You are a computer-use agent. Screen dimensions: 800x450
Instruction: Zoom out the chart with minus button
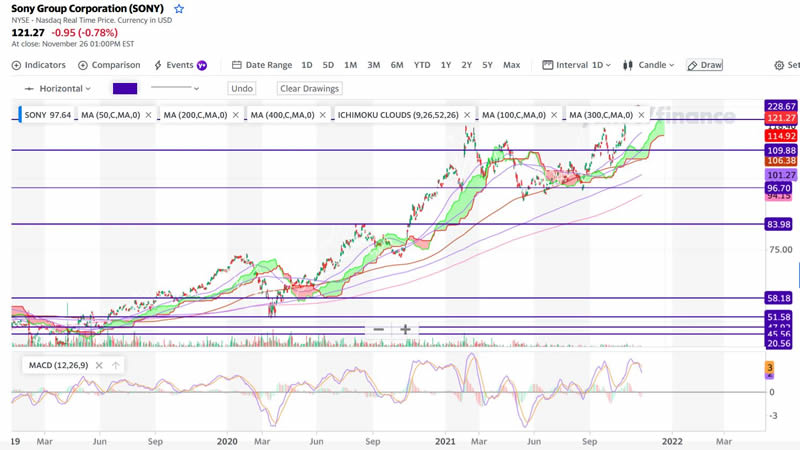(379, 329)
